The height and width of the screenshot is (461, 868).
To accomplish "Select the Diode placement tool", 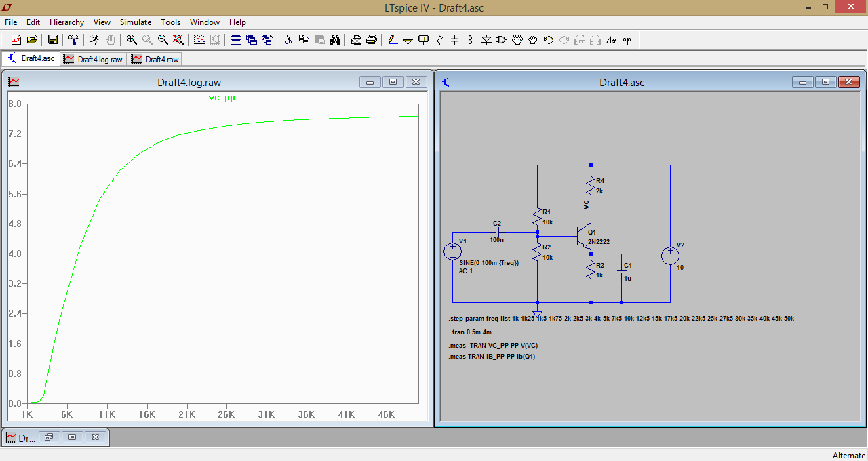I will click(x=486, y=40).
